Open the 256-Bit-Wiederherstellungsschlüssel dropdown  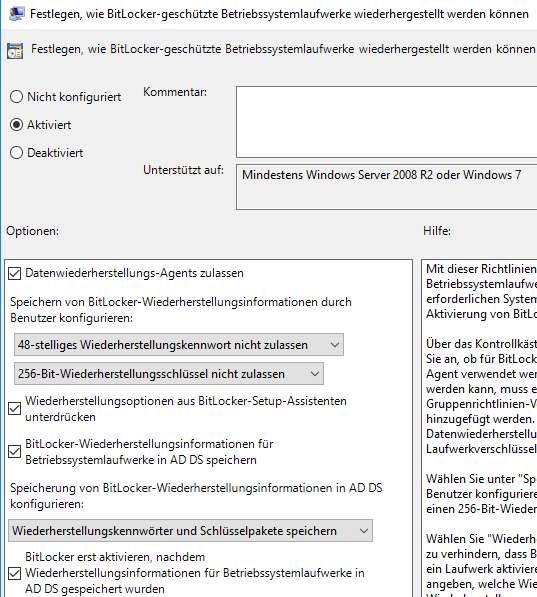click(x=169, y=374)
